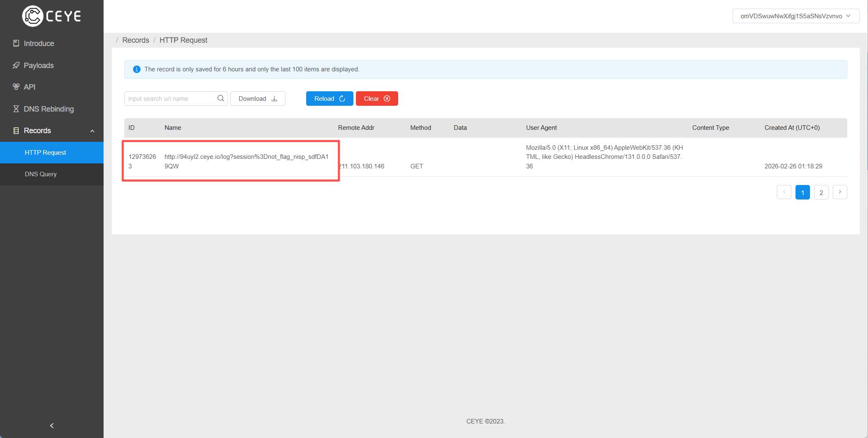
Task: Open the DNS Query submenu item
Action: pos(41,174)
